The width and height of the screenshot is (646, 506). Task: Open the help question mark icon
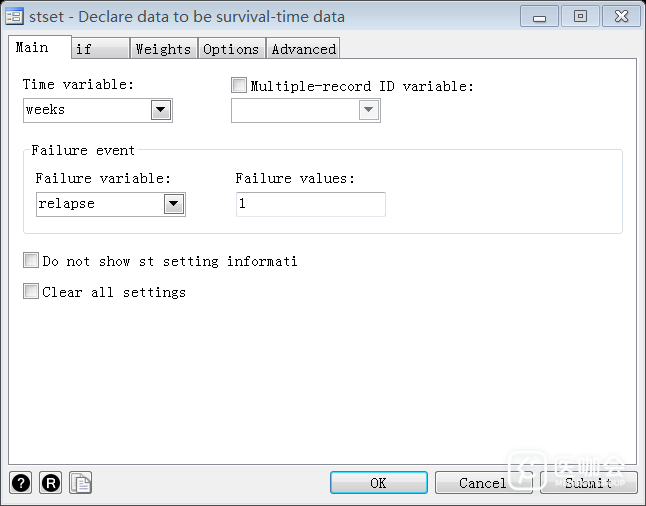21,483
